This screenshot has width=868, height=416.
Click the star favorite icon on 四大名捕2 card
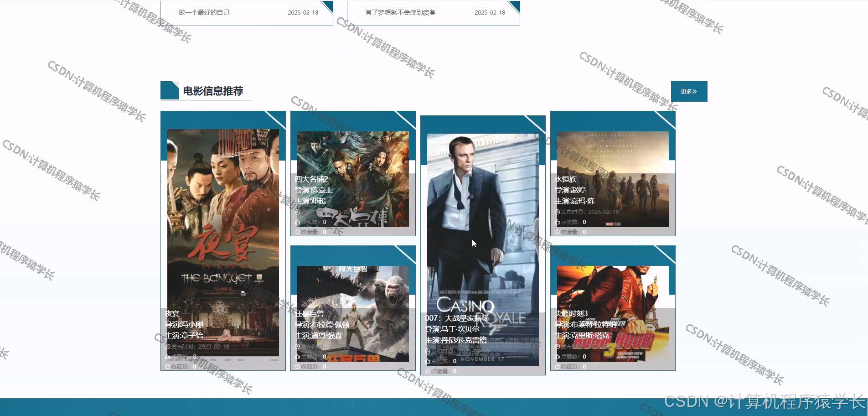pyautogui.click(x=297, y=232)
